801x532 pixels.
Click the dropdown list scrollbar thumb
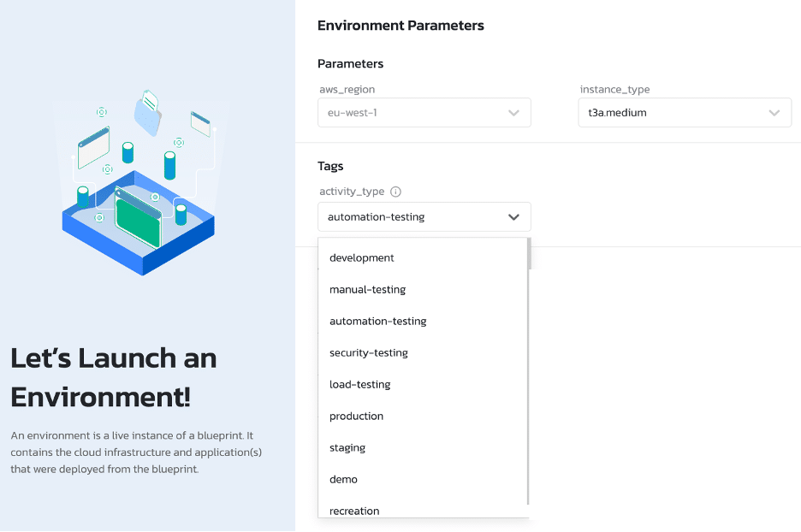(529, 253)
